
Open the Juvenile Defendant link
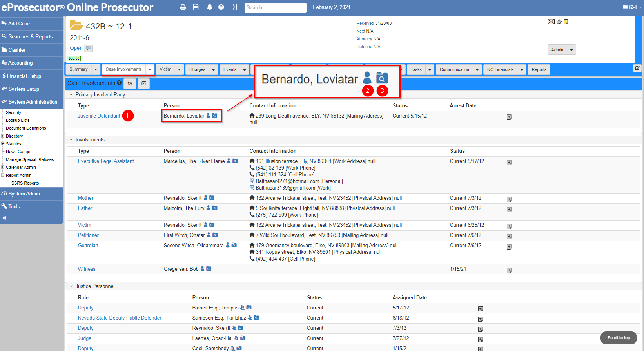(x=99, y=116)
